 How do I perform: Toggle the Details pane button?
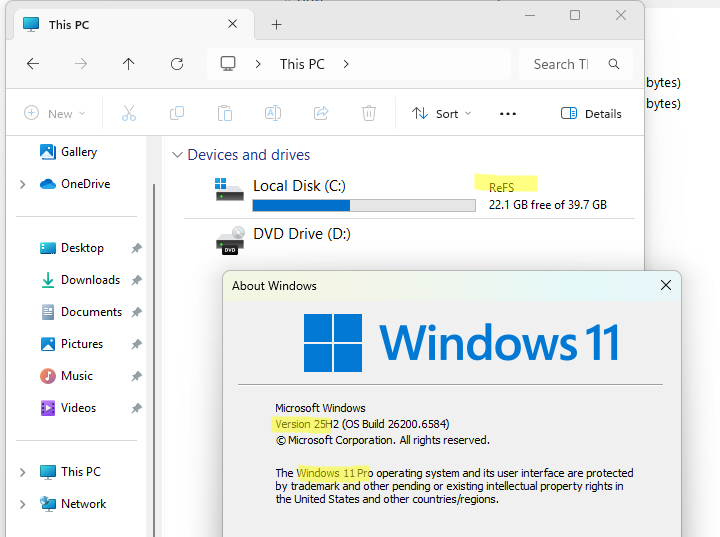pos(591,113)
